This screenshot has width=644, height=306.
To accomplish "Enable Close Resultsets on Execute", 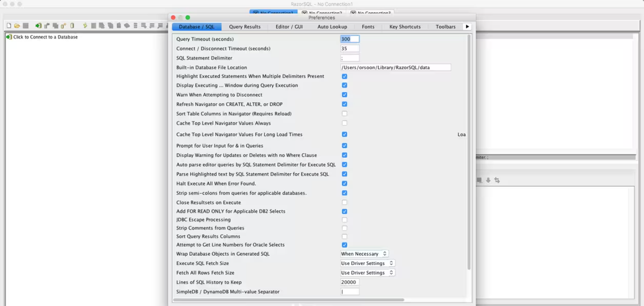I will coord(344,203).
